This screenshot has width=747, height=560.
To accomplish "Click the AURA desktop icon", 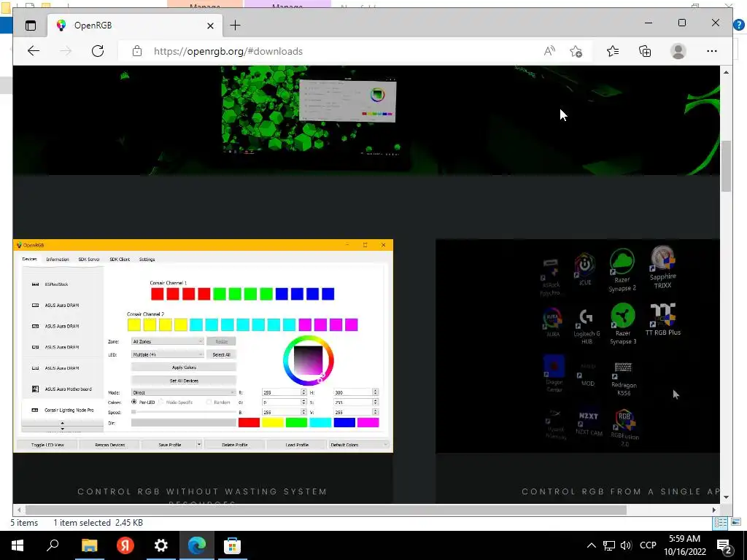I will coord(552,322).
